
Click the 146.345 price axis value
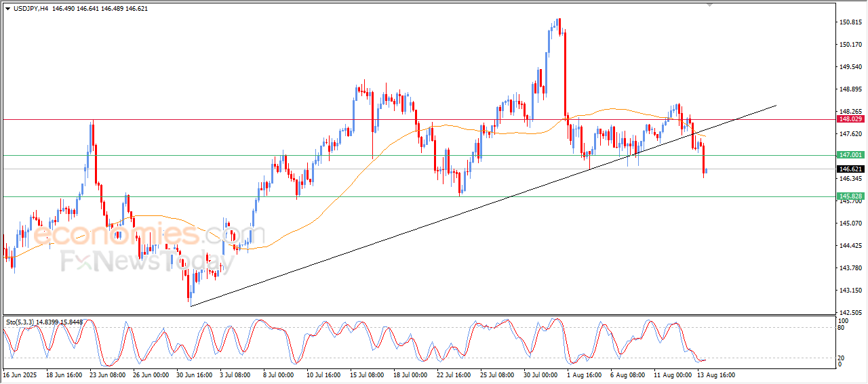(850, 179)
